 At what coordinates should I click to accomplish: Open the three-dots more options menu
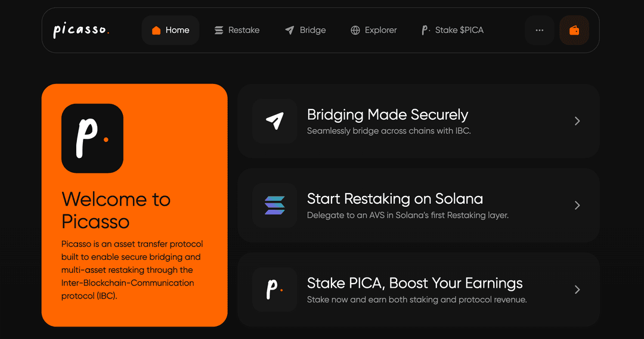(x=540, y=30)
